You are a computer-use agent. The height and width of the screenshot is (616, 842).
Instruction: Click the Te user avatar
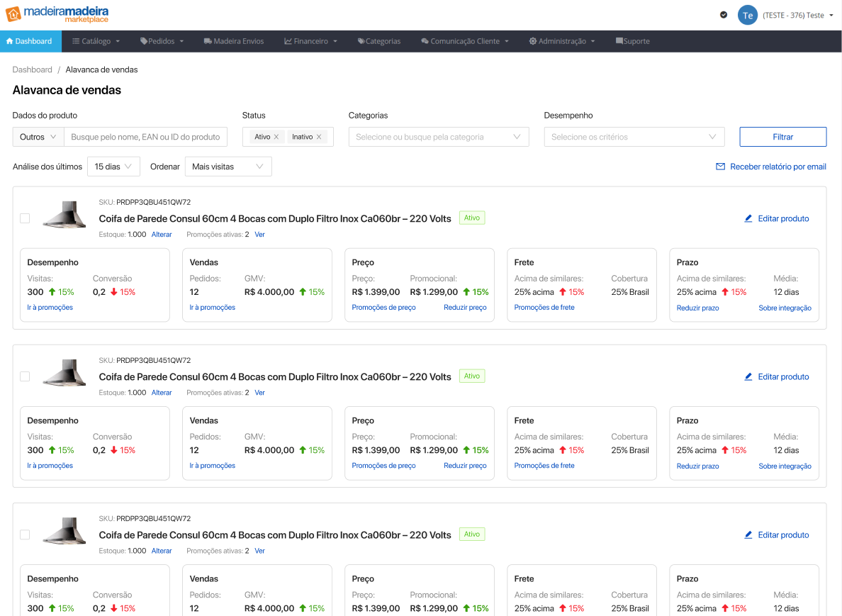pos(747,15)
